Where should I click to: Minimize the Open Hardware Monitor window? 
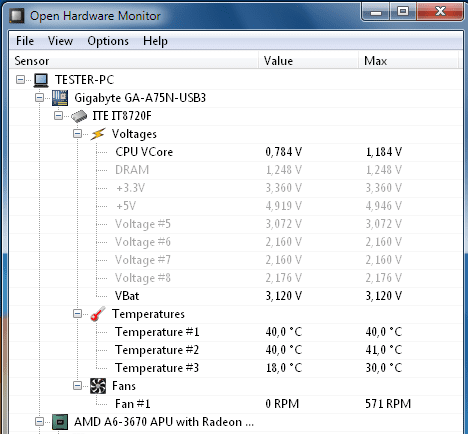pyautogui.click(x=376, y=12)
